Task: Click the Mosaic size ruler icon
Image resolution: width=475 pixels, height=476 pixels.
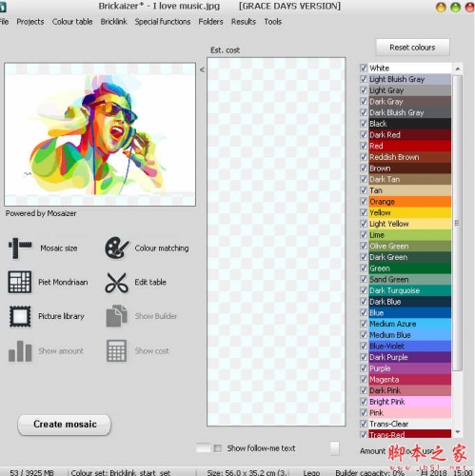Action: click(20, 248)
